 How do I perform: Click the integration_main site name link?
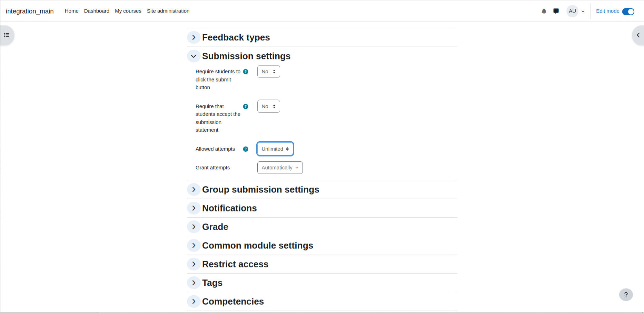click(30, 11)
